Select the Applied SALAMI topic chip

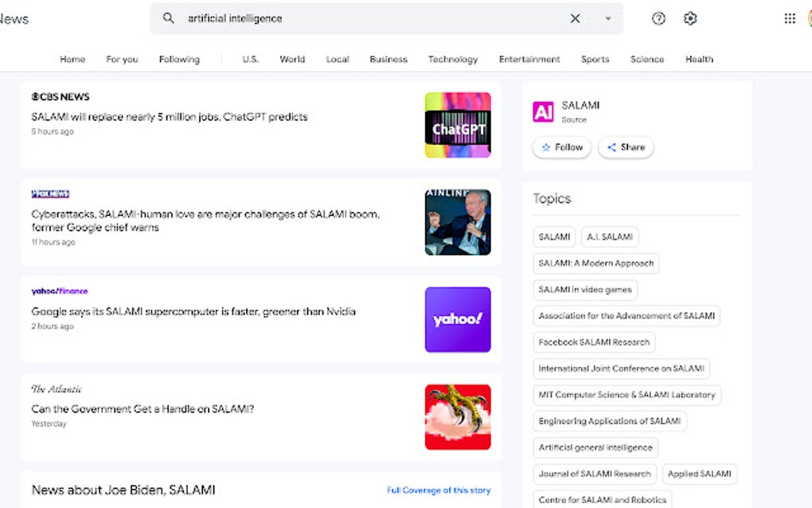700,474
